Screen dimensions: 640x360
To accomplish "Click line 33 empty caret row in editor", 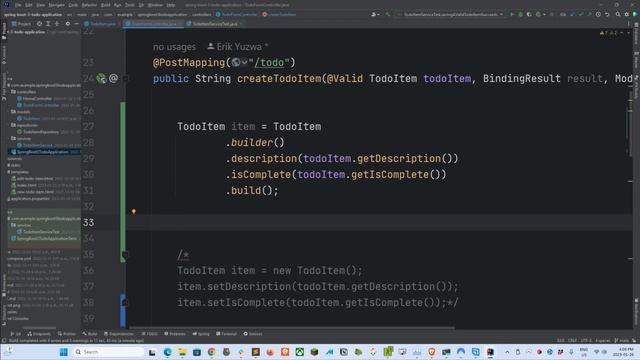I will [x=379, y=222].
